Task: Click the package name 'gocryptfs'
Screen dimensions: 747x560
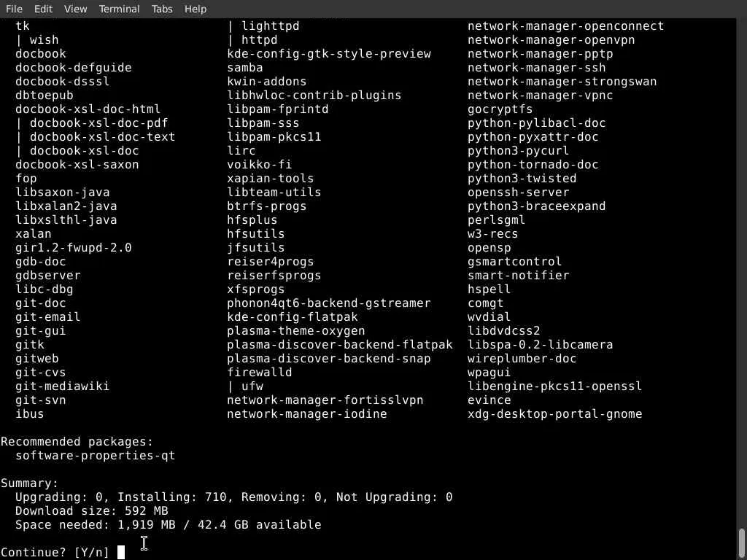Action: 500,109
